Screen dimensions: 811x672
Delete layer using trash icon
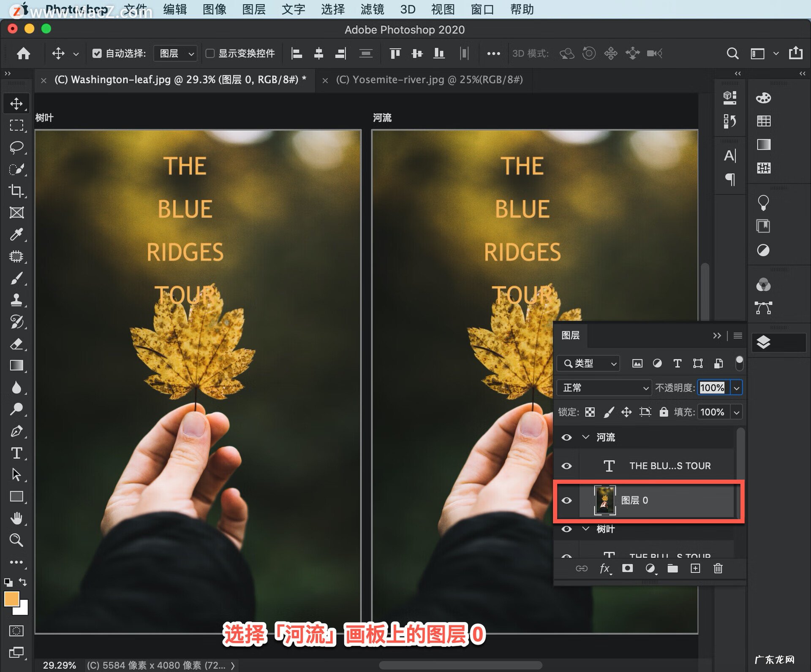click(718, 569)
